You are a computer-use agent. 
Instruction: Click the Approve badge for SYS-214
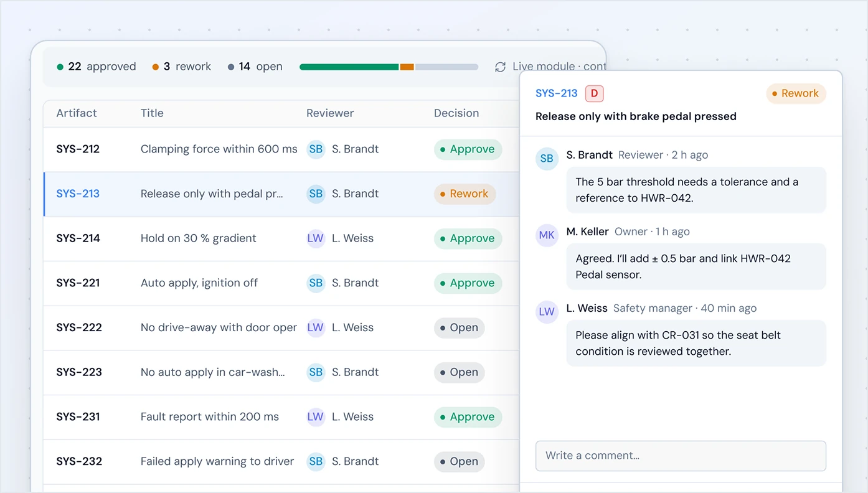(x=468, y=238)
